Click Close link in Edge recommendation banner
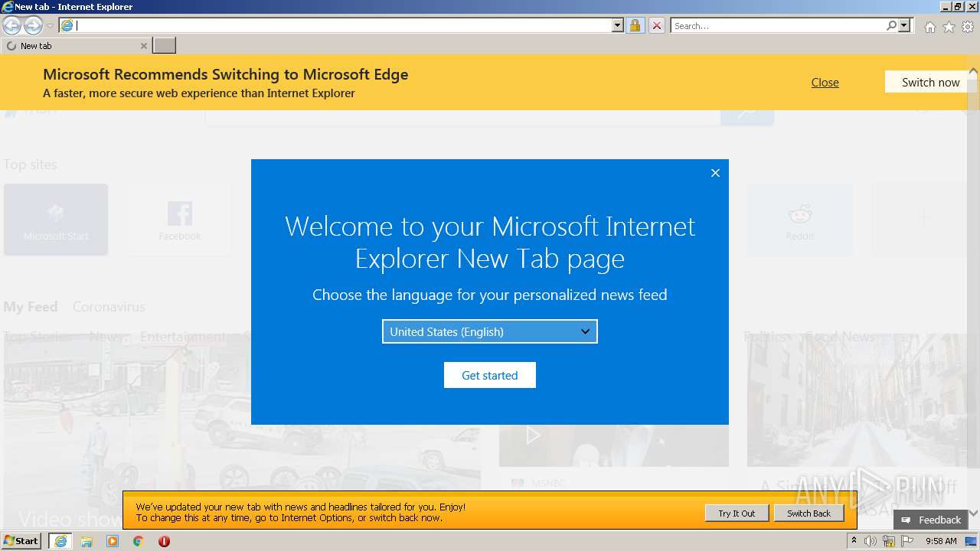 (x=825, y=82)
